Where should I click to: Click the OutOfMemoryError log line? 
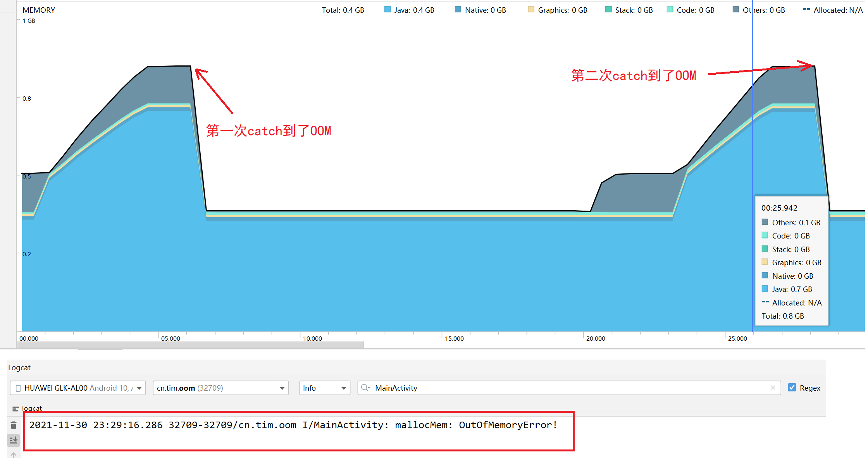pyautogui.click(x=293, y=425)
